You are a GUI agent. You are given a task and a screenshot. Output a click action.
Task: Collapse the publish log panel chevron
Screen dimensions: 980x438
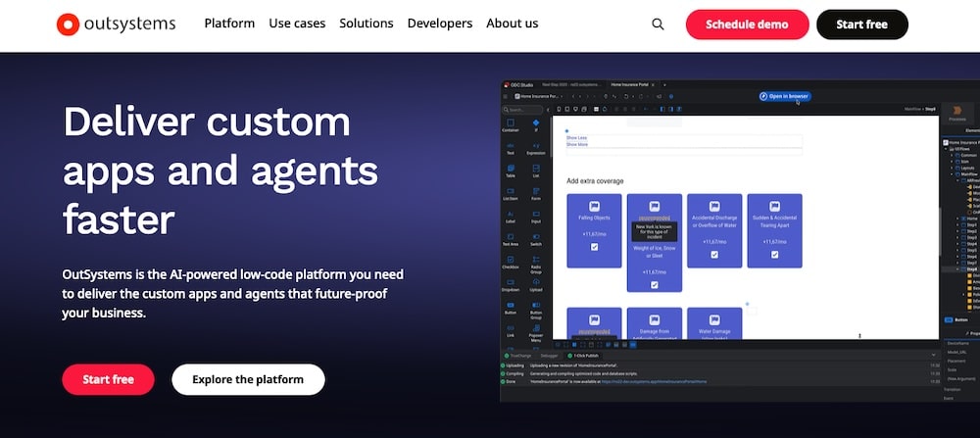coord(933,355)
